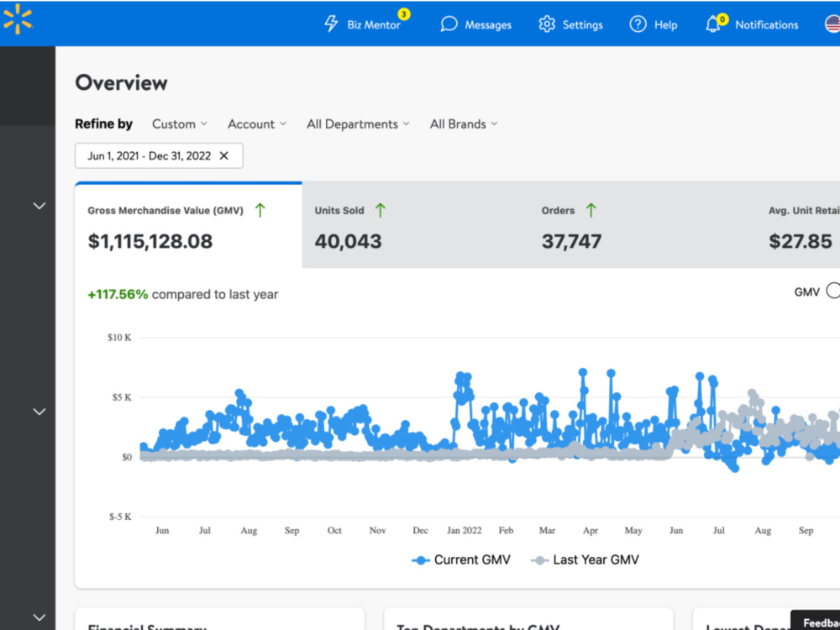Select the GMV radio button
840x630 pixels.
pos(833,291)
